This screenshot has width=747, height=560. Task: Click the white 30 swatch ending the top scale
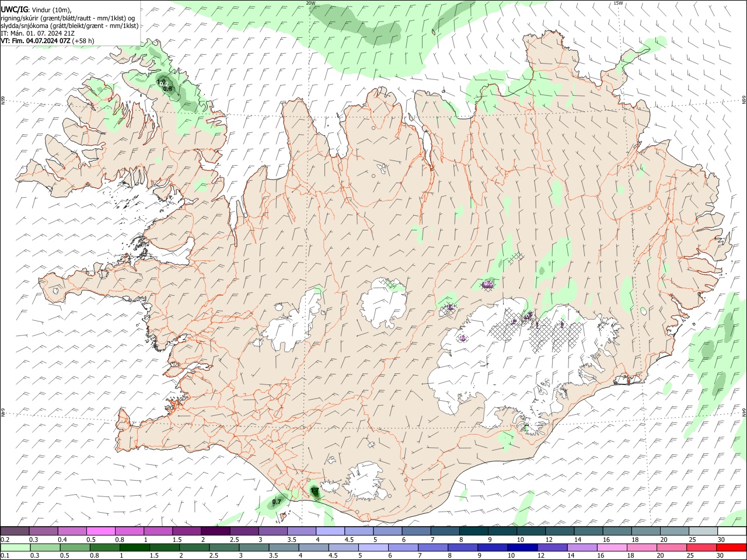pos(732,531)
